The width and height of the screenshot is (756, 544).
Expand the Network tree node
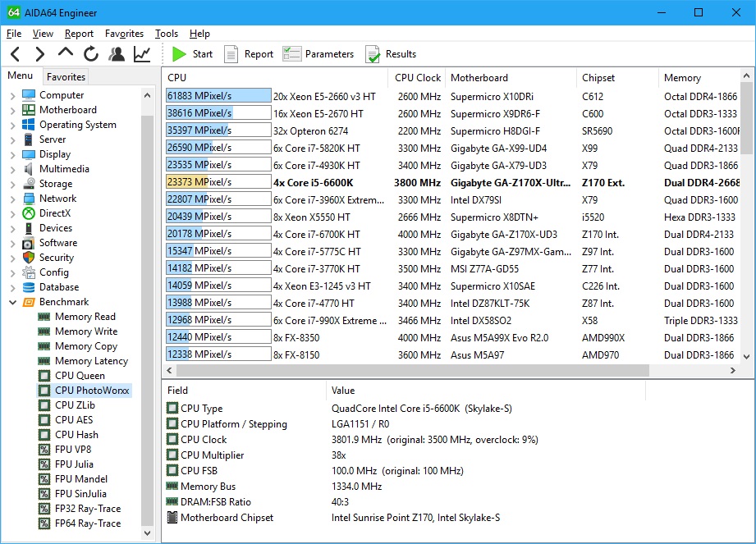pos(12,199)
